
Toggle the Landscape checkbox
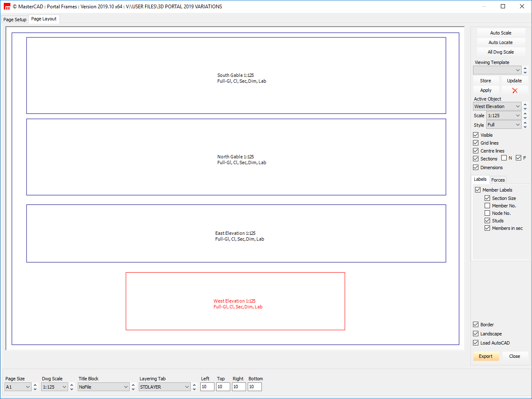coord(476,334)
